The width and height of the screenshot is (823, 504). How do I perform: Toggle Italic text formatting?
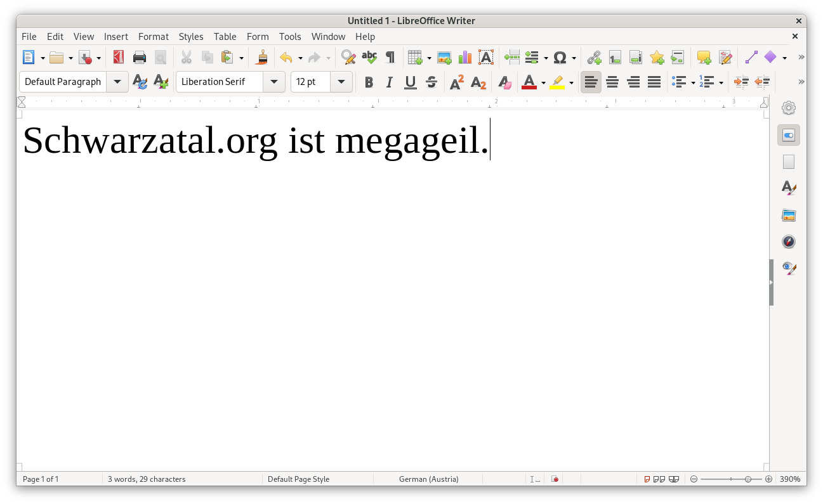tap(390, 82)
